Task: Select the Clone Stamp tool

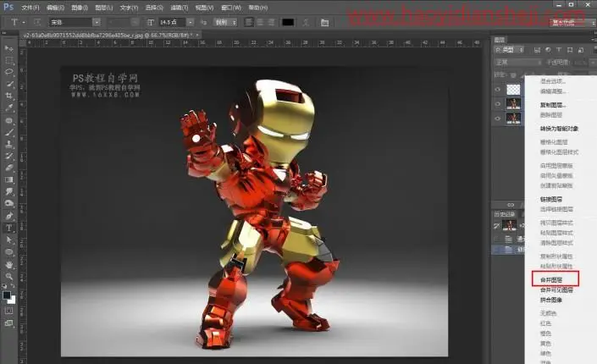Action: (x=8, y=144)
